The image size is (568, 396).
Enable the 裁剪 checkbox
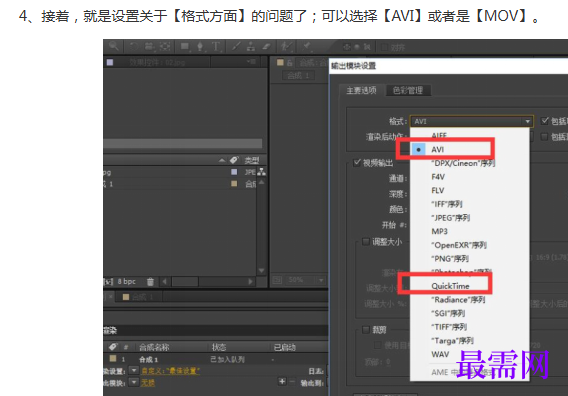[x=366, y=329]
